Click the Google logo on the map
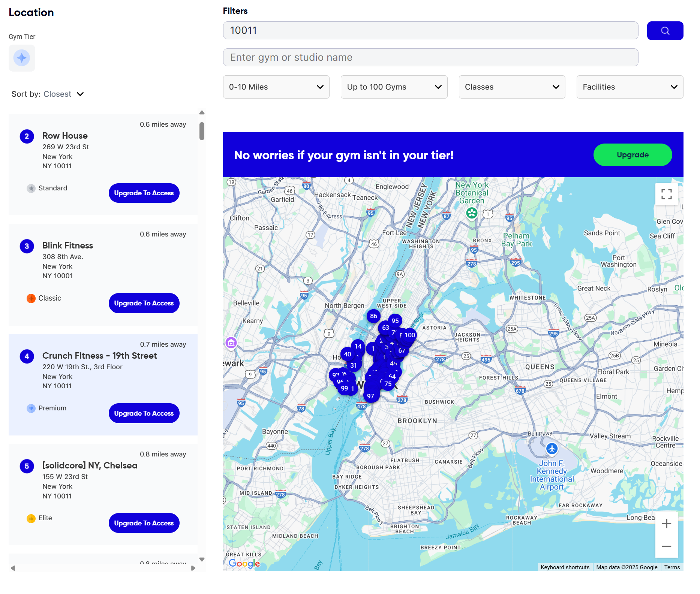 (244, 563)
